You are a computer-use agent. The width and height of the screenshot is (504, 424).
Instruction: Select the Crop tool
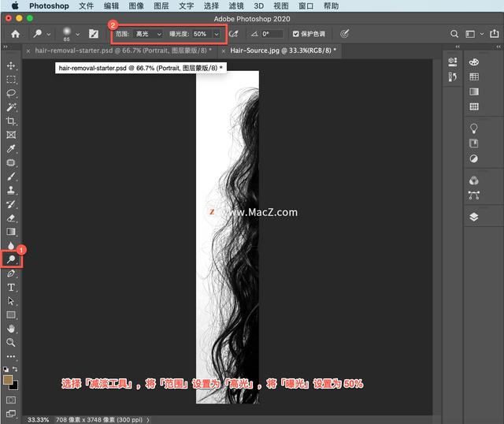tap(11, 121)
